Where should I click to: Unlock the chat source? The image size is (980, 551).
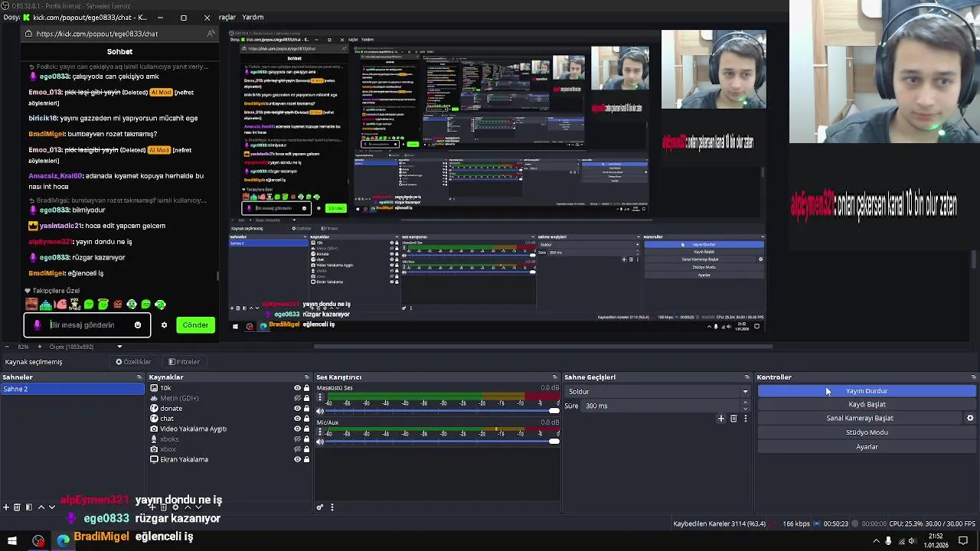[x=306, y=419]
